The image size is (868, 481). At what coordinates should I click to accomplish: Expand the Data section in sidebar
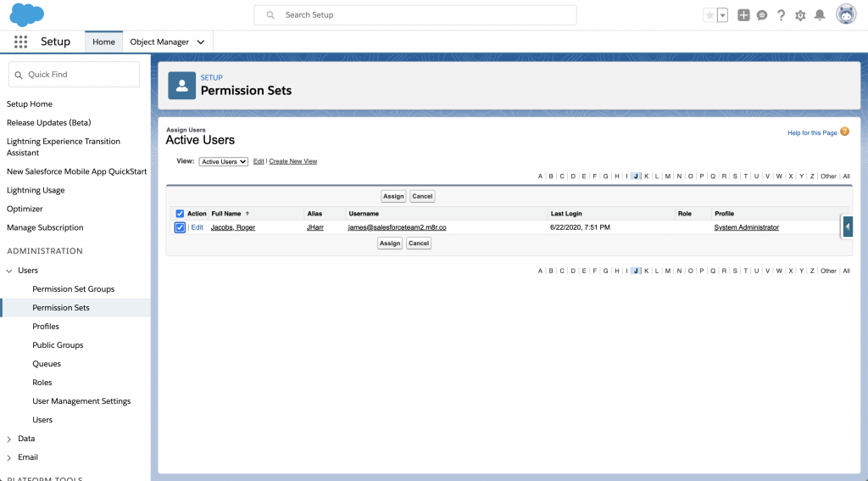[x=8, y=439]
